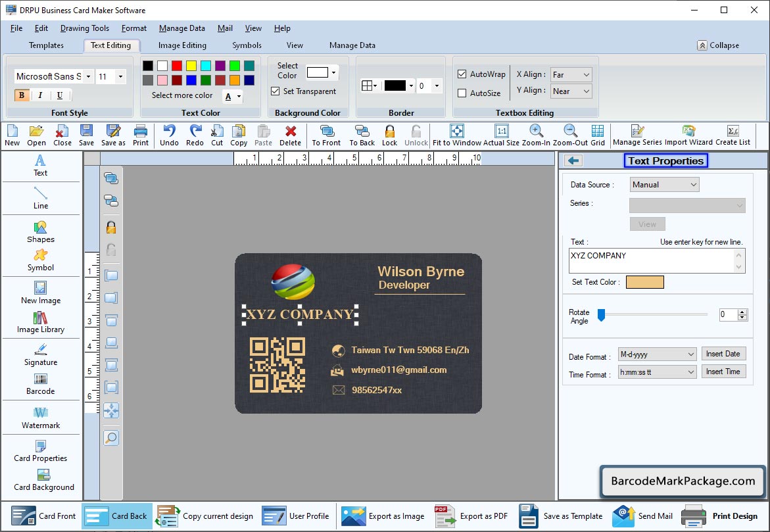This screenshot has width=770, height=532.
Task: Show card at Actual Size
Action: [x=501, y=135]
